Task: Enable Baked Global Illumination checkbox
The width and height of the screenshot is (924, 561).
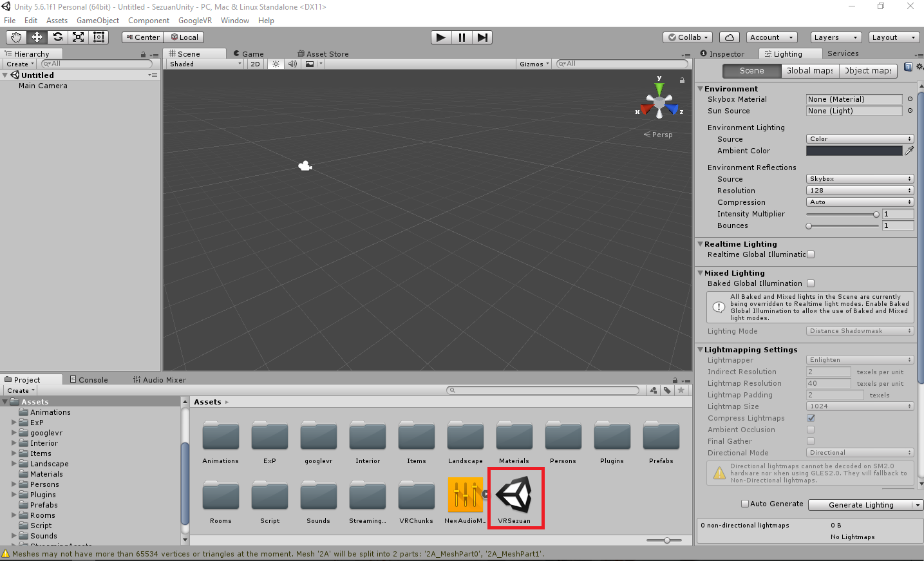Action: tap(811, 283)
